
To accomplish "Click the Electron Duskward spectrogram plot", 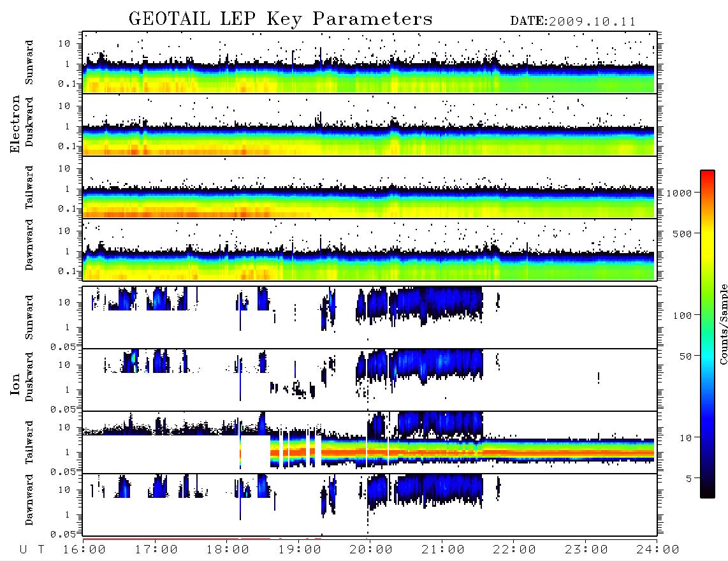I will pyautogui.click(x=370, y=124).
